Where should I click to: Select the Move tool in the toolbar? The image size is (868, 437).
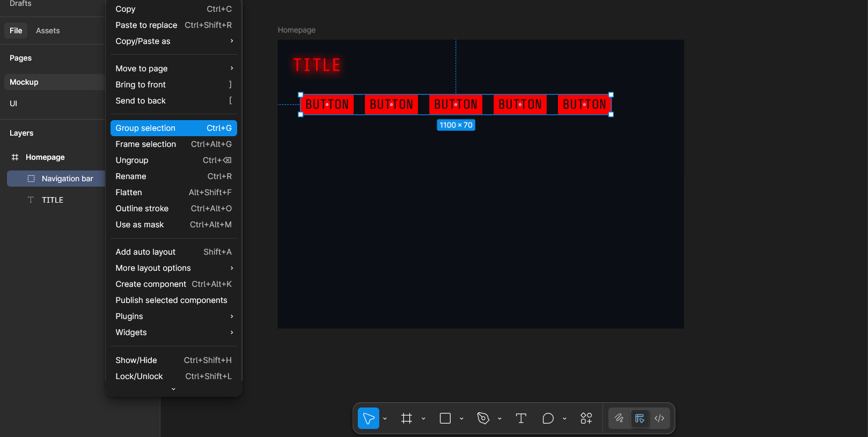(x=369, y=418)
